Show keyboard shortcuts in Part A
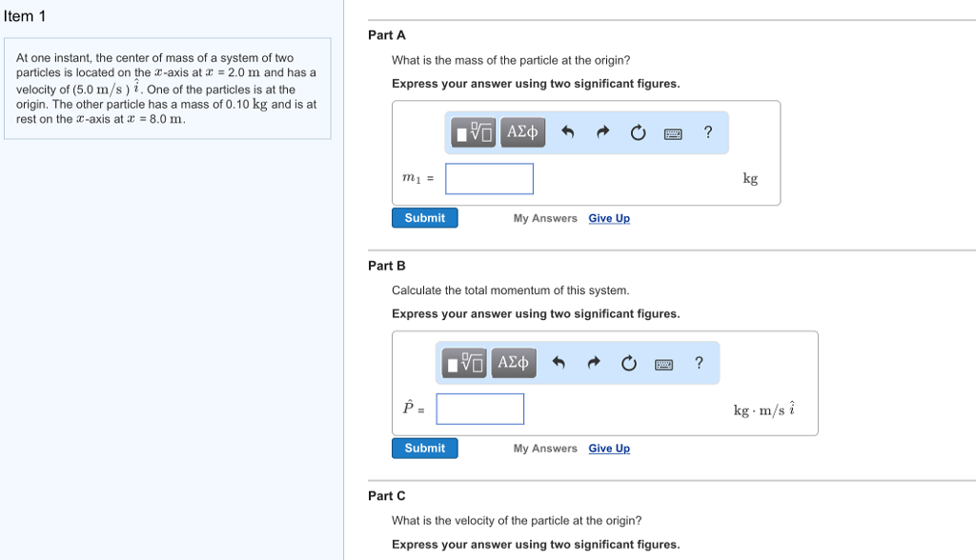976x560 pixels. [x=673, y=133]
